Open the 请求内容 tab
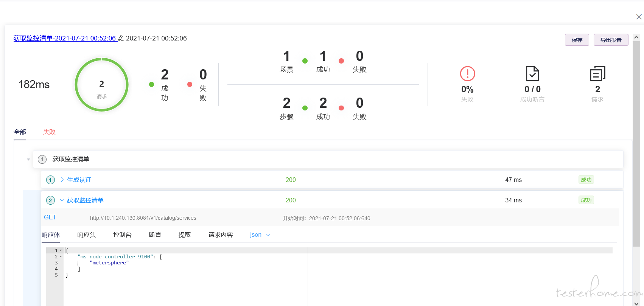This screenshot has height=306, width=644. 221,235
